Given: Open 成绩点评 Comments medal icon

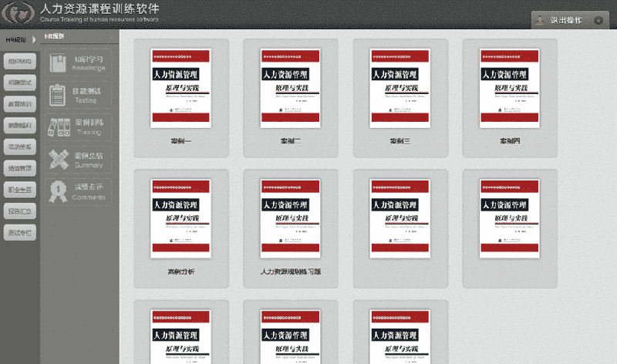Looking at the screenshot, I should [x=58, y=191].
